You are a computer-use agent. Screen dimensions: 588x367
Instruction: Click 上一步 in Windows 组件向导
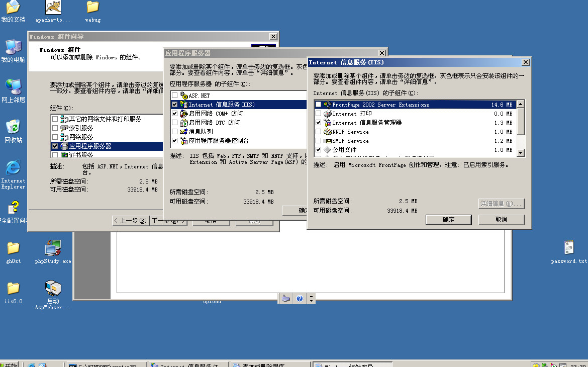click(x=130, y=221)
